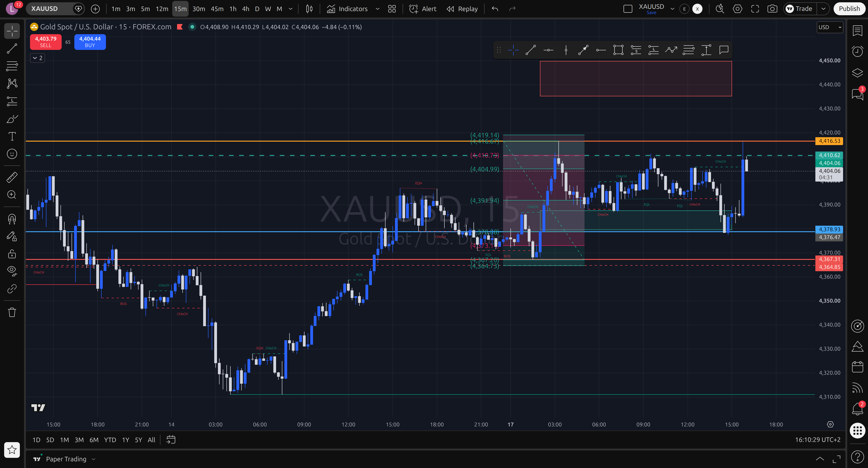Open the candlestick chart type selector

[x=309, y=9]
